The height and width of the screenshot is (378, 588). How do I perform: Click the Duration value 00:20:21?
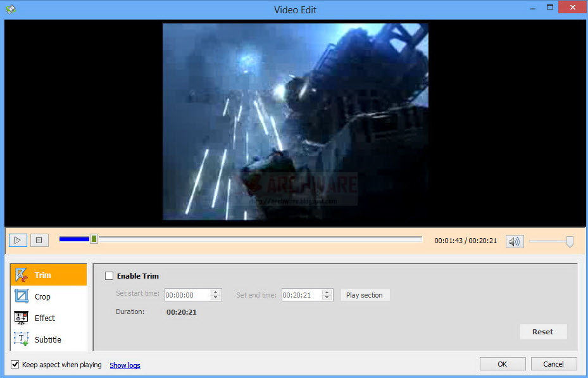[x=182, y=312]
